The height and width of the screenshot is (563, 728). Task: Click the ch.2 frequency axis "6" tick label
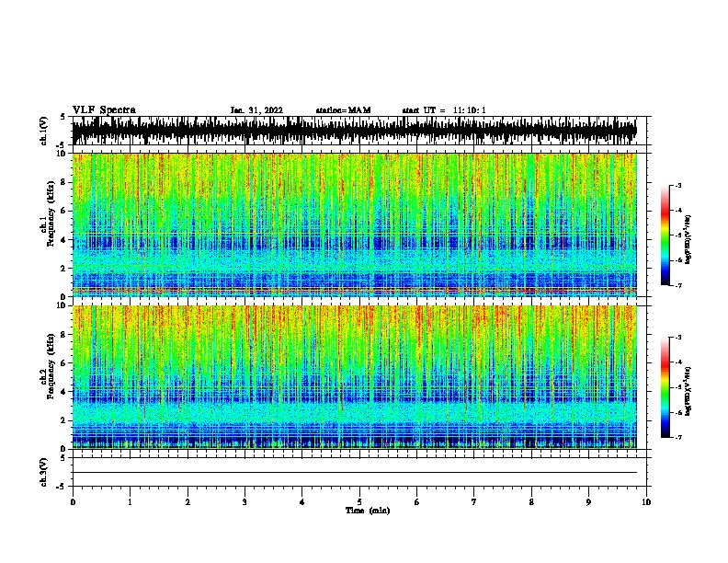tap(63, 363)
